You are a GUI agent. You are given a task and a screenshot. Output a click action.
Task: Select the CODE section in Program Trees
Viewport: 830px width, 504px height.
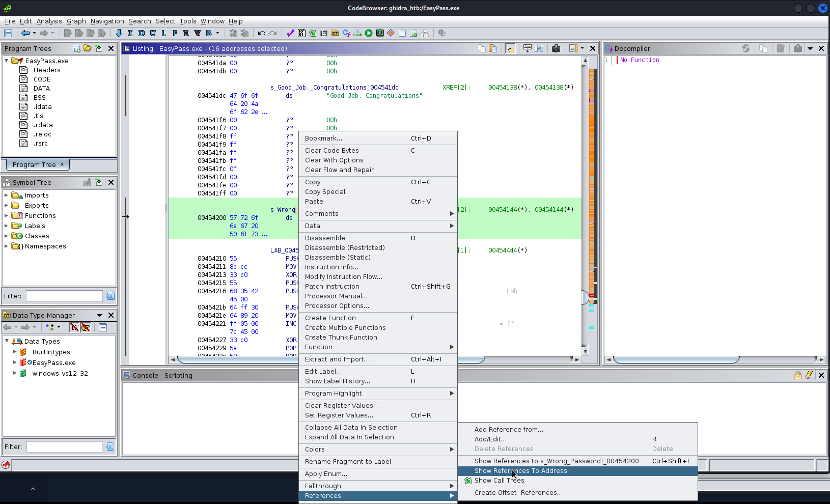pos(42,79)
